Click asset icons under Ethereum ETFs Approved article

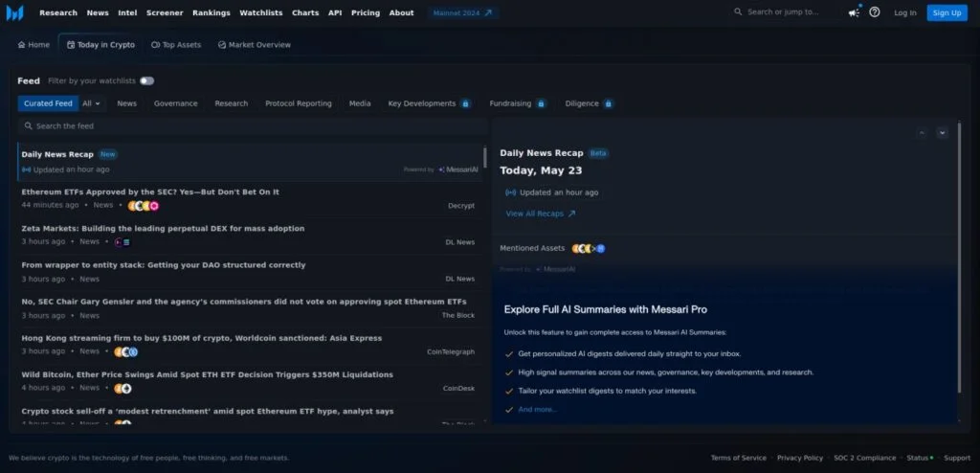tap(144, 206)
